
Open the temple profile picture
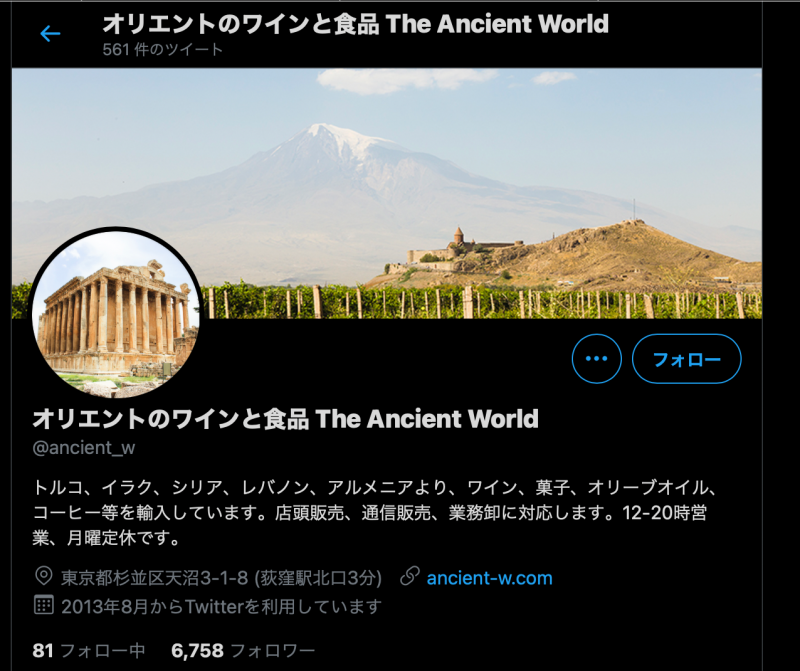tap(116, 314)
